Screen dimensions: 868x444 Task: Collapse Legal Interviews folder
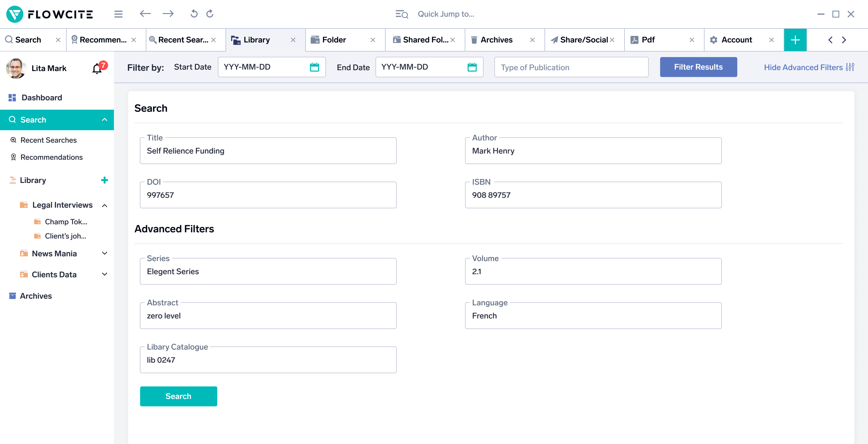105,205
